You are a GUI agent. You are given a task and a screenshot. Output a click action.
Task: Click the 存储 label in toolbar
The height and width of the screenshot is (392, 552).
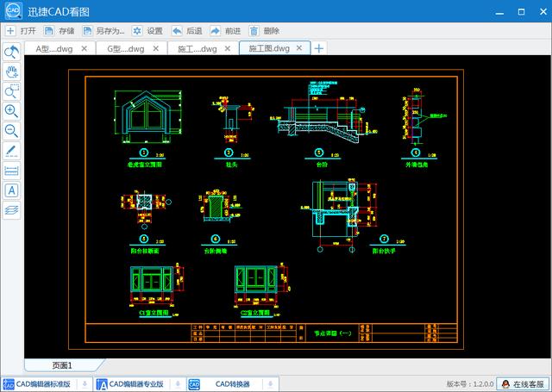click(66, 31)
